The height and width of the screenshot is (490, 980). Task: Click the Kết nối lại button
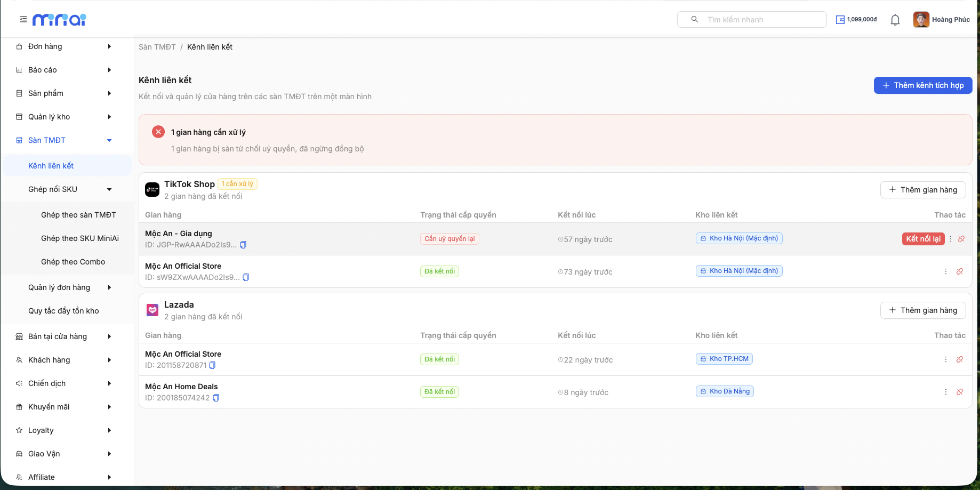(x=923, y=239)
